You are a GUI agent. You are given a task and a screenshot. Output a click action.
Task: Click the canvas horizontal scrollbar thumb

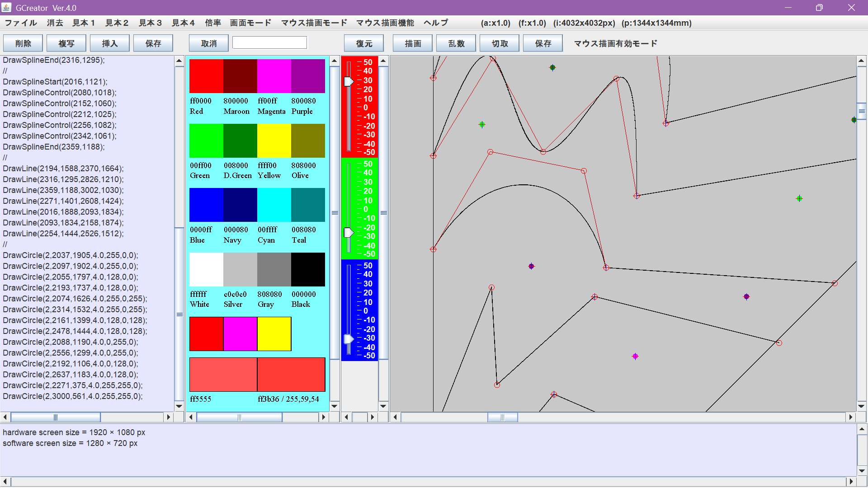[502, 417]
